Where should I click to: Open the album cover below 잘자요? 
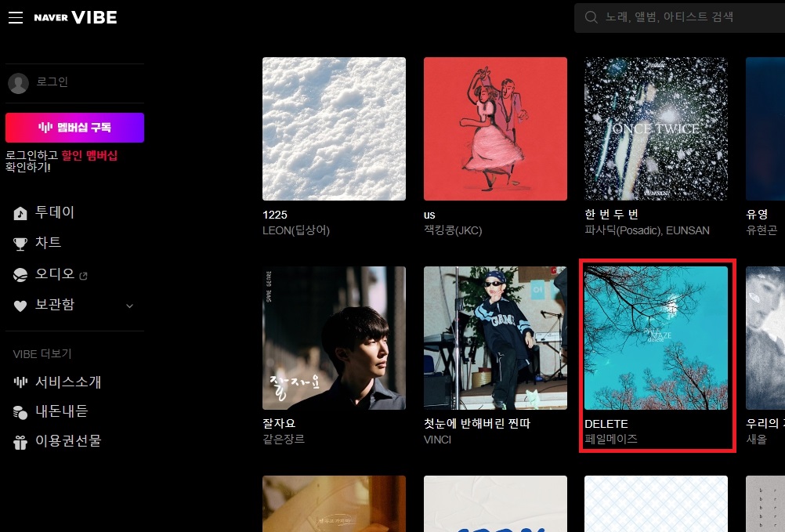[x=334, y=504]
